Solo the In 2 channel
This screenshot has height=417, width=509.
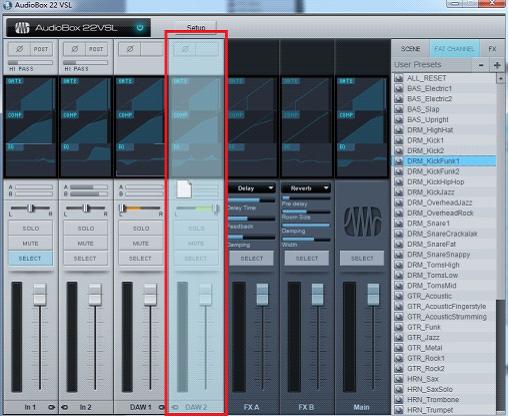tap(86, 228)
